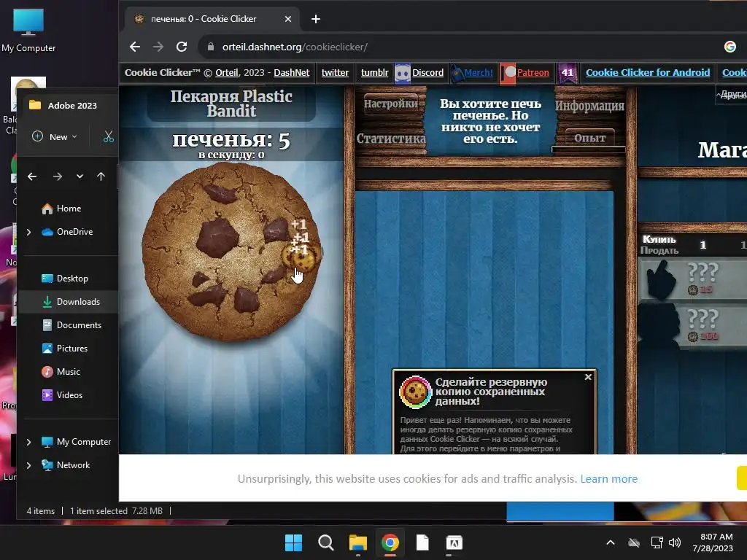Set store purchase amount to 1
The image size is (747, 560).
[703, 245]
